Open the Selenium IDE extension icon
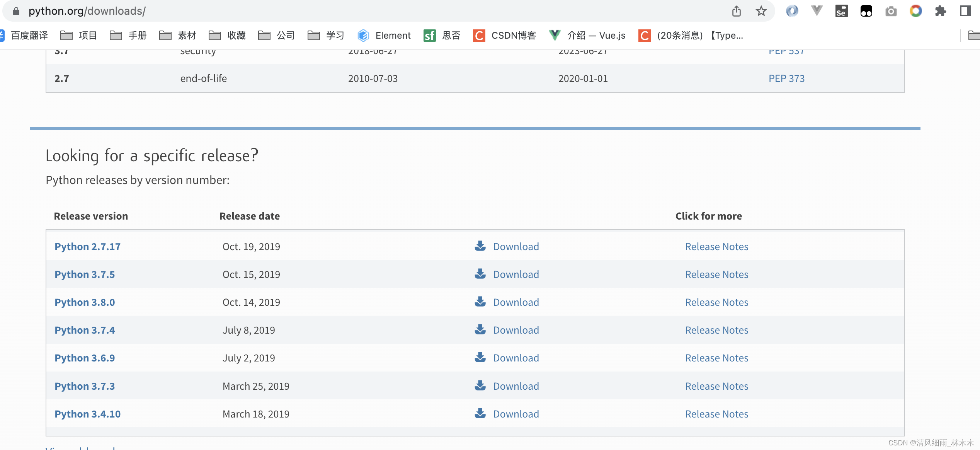The width and height of the screenshot is (980, 450). (x=841, y=11)
